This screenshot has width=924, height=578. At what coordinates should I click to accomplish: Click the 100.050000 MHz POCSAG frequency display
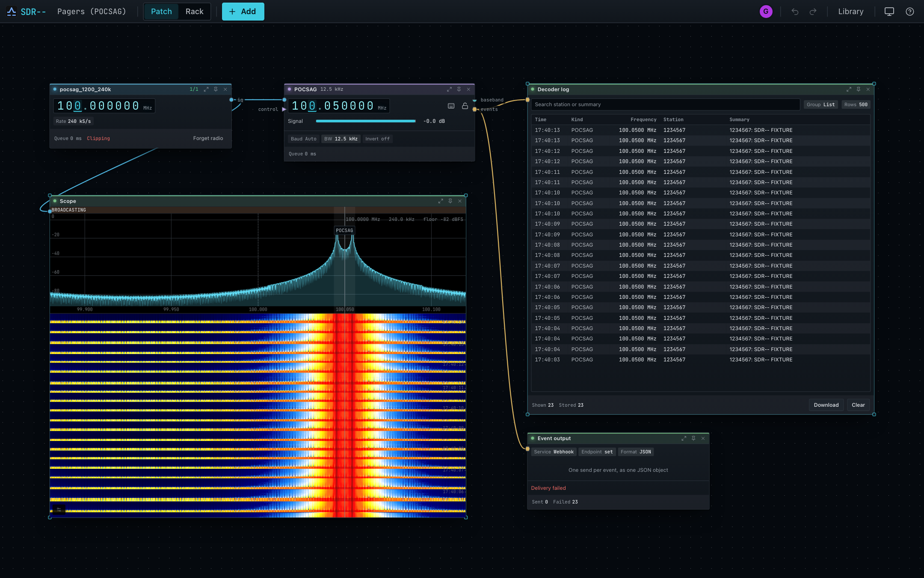tap(339, 106)
